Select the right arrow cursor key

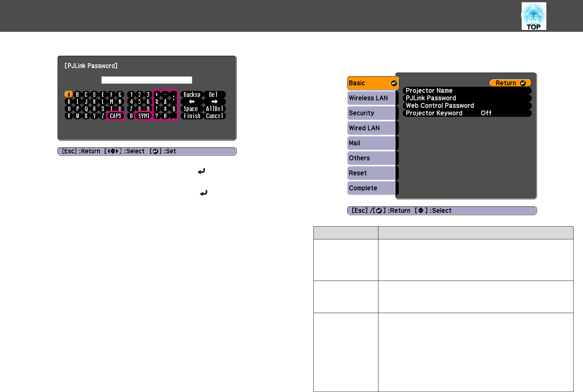[x=215, y=102]
